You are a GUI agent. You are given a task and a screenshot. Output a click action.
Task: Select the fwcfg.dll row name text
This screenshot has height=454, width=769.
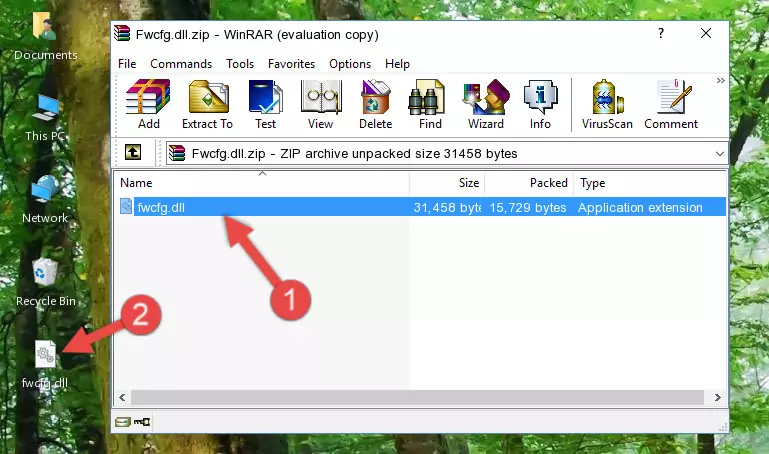[x=161, y=207]
